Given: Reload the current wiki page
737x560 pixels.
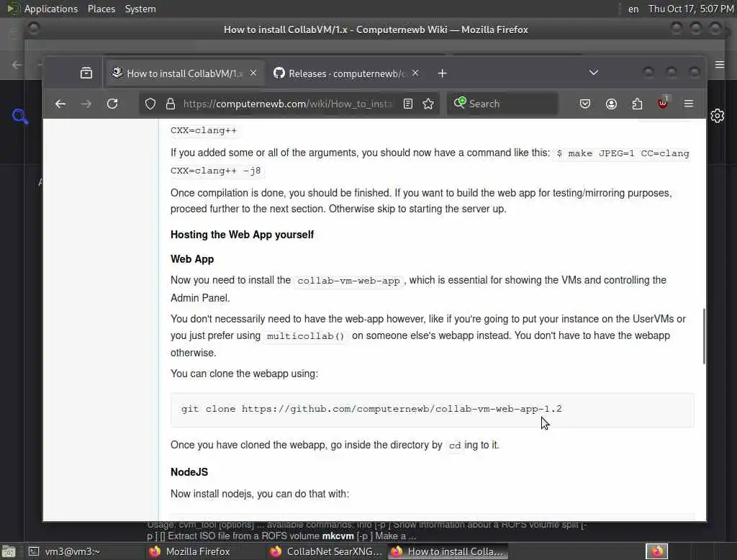Looking at the screenshot, I should (112, 104).
